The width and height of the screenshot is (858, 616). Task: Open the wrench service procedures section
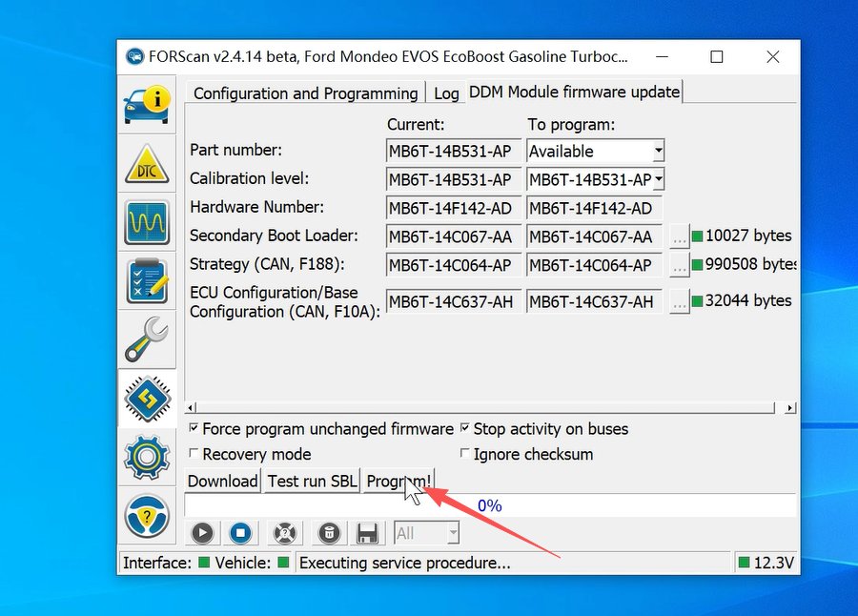tap(147, 339)
